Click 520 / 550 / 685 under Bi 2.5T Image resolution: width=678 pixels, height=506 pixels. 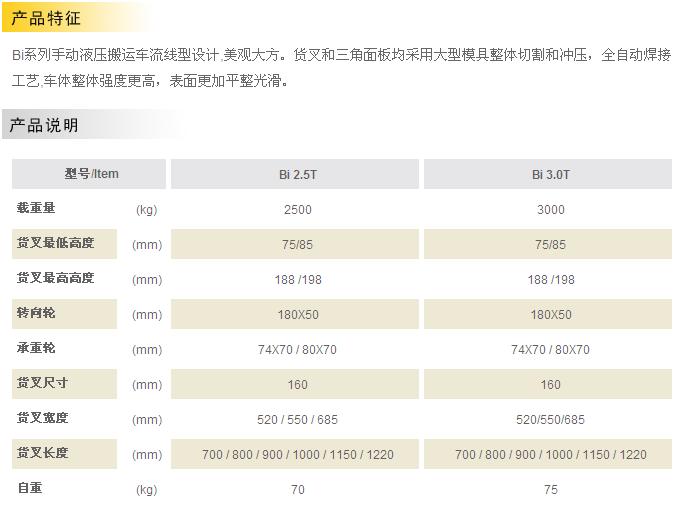pyautogui.click(x=297, y=420)
